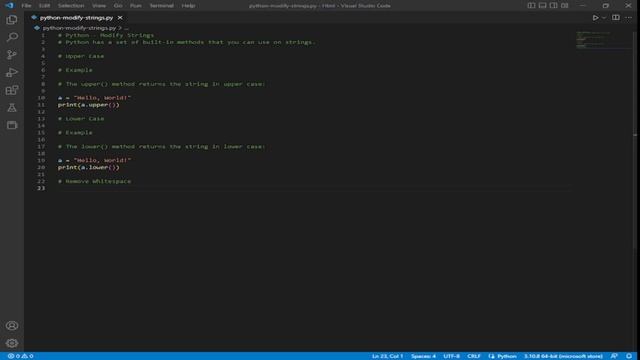Screen dimensions: 640x360
Task: Click comment about upper() method on line 8
Action: coord(161,84)
